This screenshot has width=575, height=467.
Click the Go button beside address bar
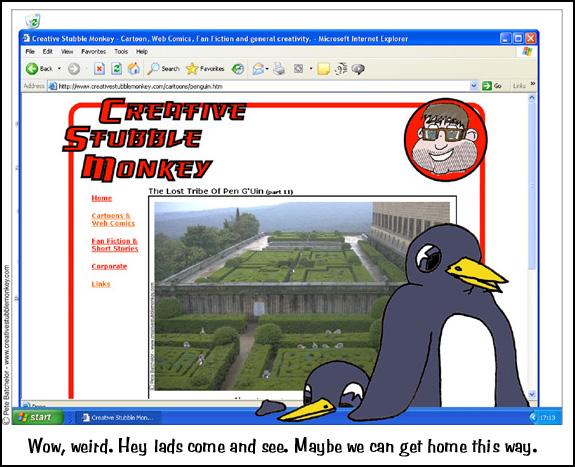pos(492,86)
